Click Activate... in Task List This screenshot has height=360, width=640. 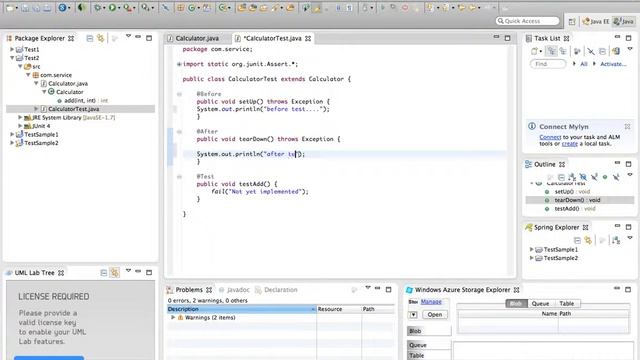[x=613, y=64]
